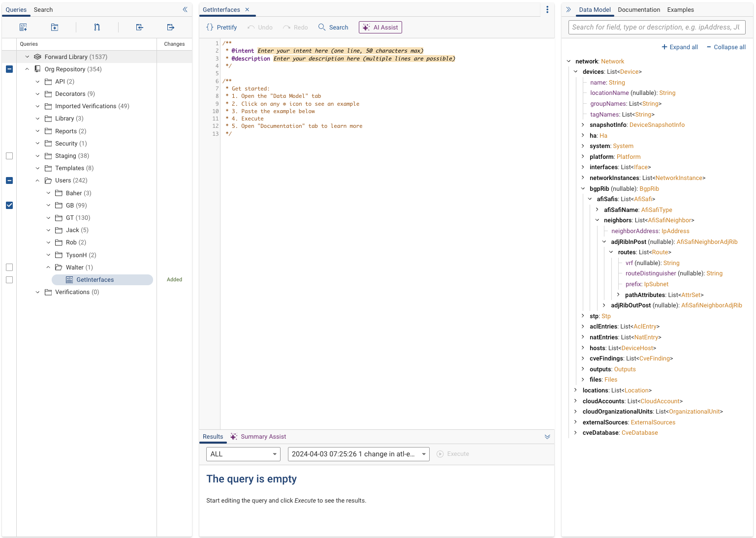The height and width of the screenshot is (538, 756).
Task: Click the new folder icon
Action: pos(55,28)
